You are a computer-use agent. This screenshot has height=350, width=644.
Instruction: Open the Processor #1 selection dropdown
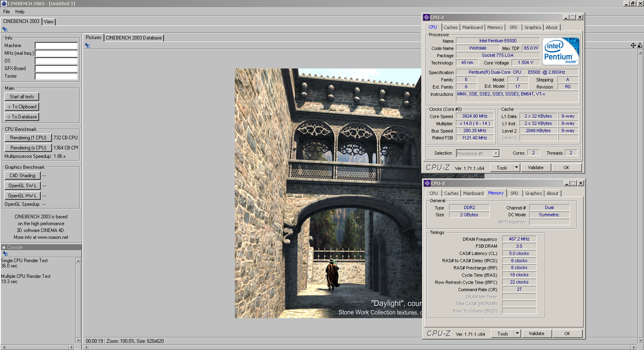478,153
